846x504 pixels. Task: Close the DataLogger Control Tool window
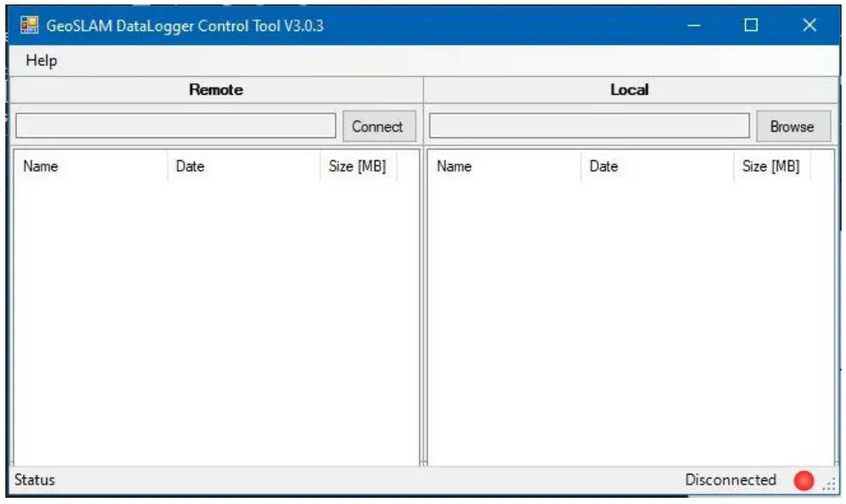pyautogui.click(x=810, y=25)
